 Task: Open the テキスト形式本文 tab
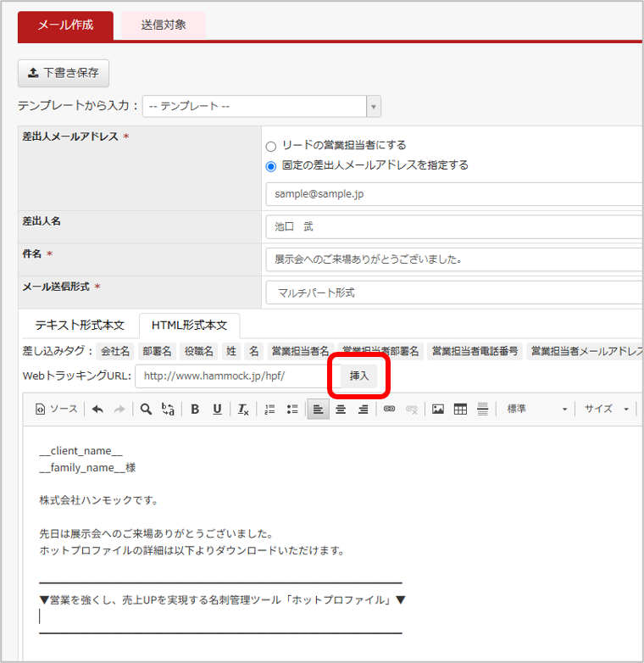click(x=80, y=326)
